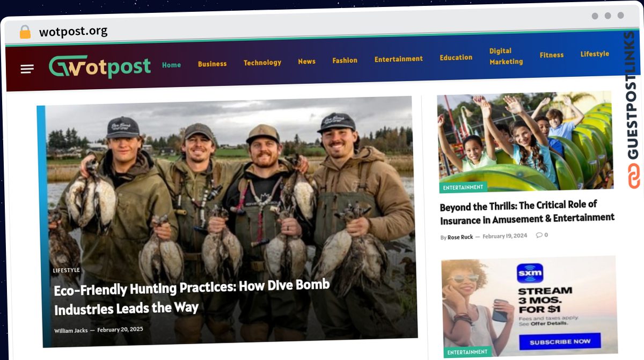The height and width of the screenshot is (360, 644).
Task: Click the padlock icon beside wotpost.org
Action: click(x=25, y=32)
